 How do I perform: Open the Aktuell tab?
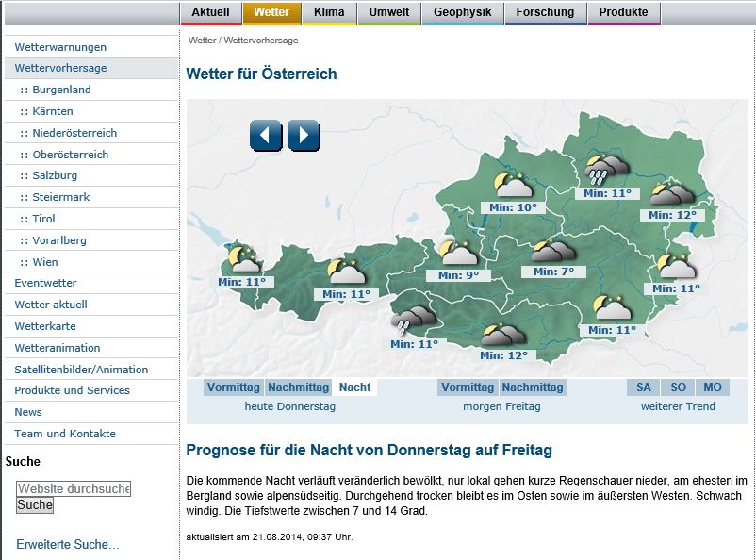[211, 12]
